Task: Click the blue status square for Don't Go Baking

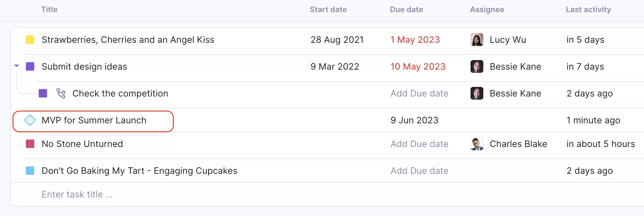Action: pyautogui.click(x=30, y=171)
